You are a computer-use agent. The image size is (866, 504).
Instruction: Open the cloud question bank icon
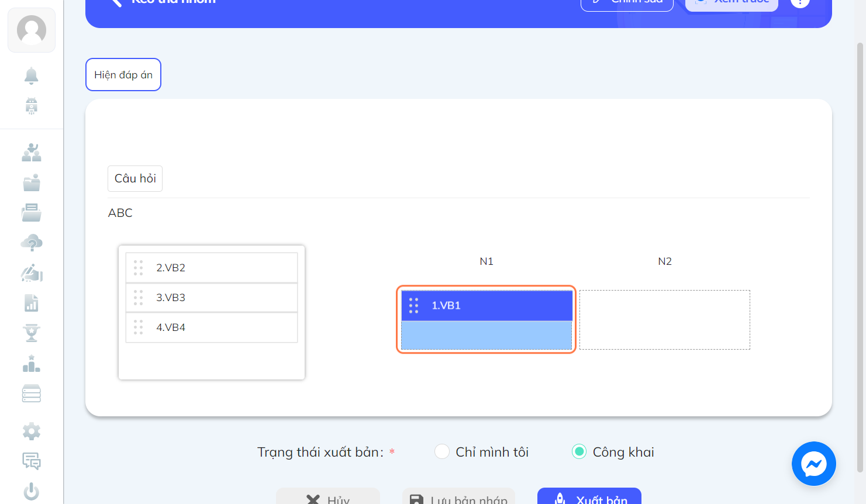tap(32, 243)
